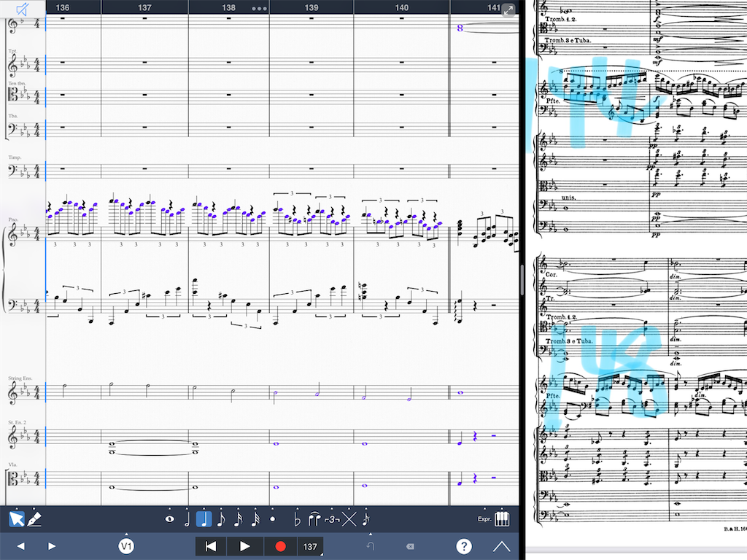Screen dimensions: 747x560
Task: Open the three-dot options at measure 138
Action: [259, 8]
